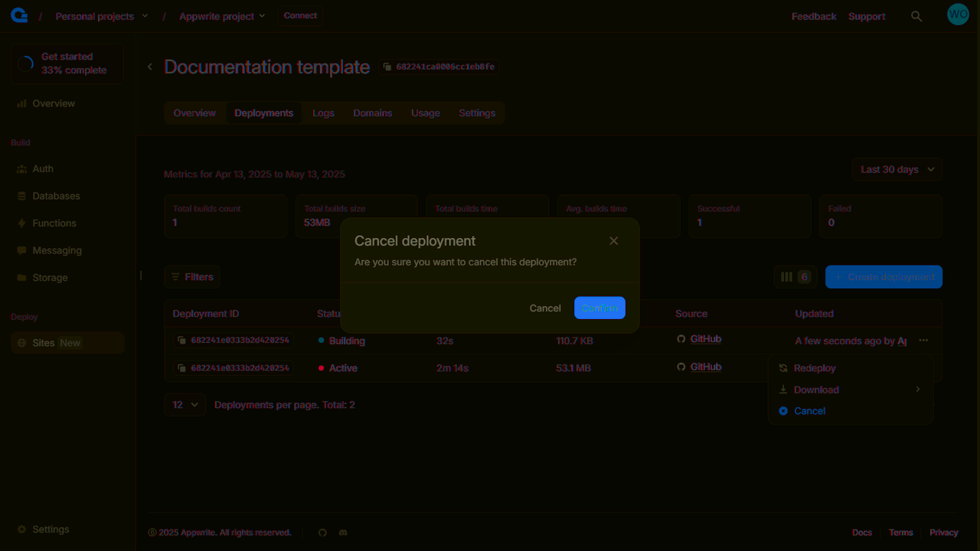Switch to the Logs tab

point(323,113)
